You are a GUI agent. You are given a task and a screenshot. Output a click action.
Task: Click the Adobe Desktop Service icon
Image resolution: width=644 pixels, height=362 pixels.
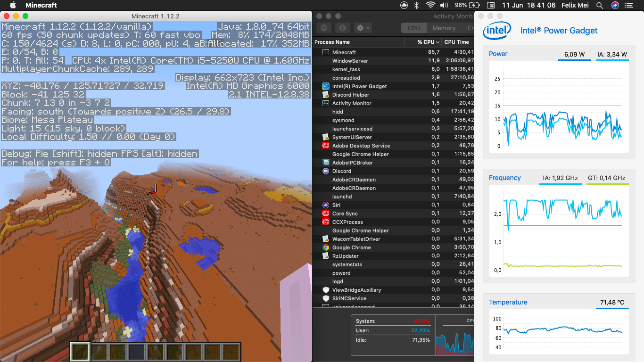pos(326,146)
